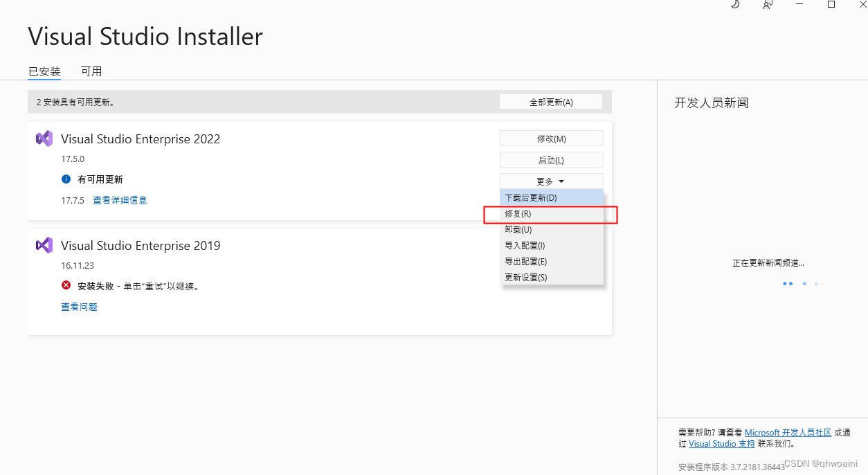Click the 2 安装具有可用更新 banner text
This screenshot has height=475, width=868.
pos(75,102)
